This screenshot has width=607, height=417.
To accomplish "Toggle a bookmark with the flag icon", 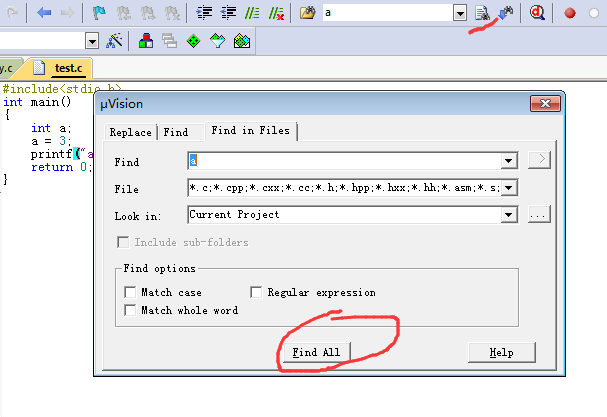I will click(99, 13).
